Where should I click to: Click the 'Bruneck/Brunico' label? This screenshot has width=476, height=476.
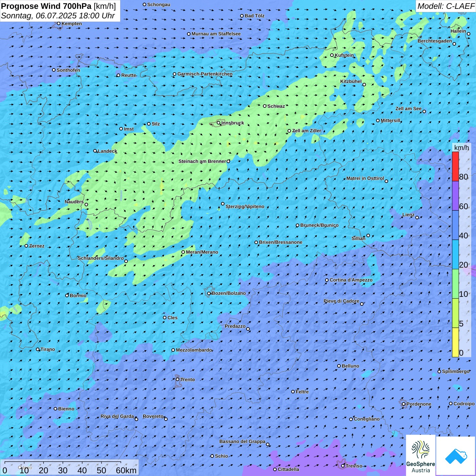(319, 225)
